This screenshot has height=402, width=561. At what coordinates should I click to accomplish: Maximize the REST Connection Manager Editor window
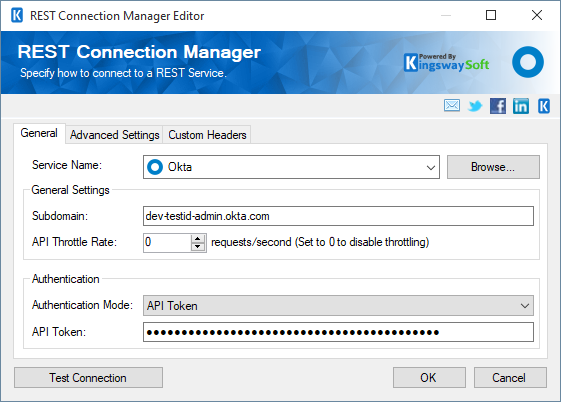pyautogui.click(x=491, y=15)
